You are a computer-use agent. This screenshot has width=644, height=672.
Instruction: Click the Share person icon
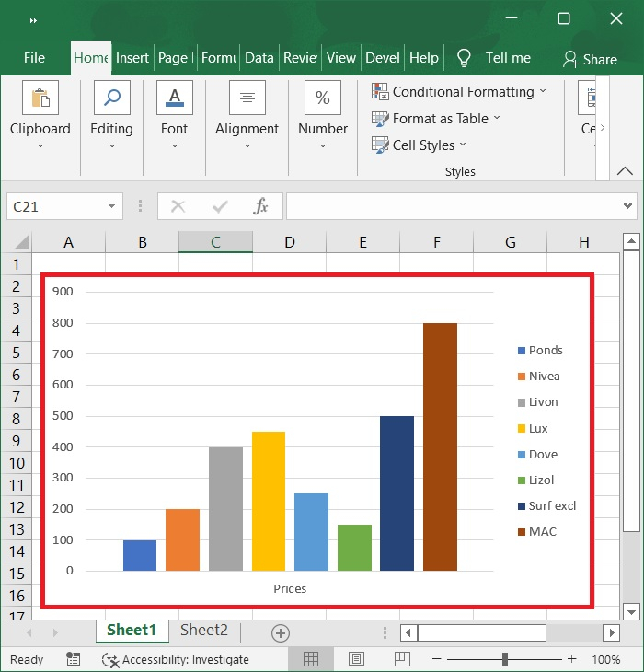pos(570,59)
